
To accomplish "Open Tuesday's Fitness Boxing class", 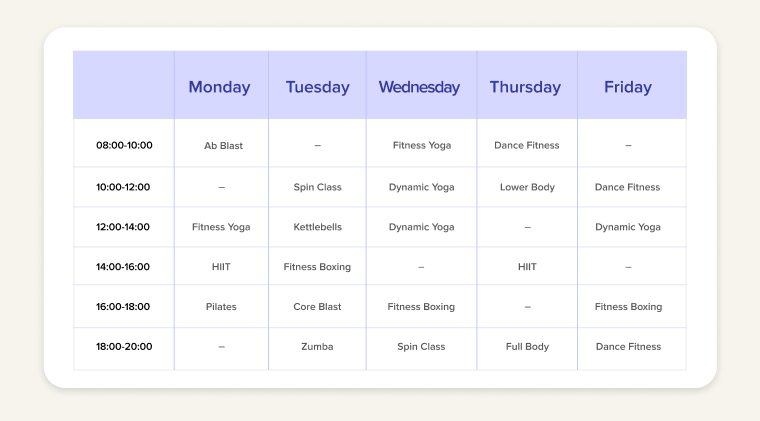I will 317,267.
